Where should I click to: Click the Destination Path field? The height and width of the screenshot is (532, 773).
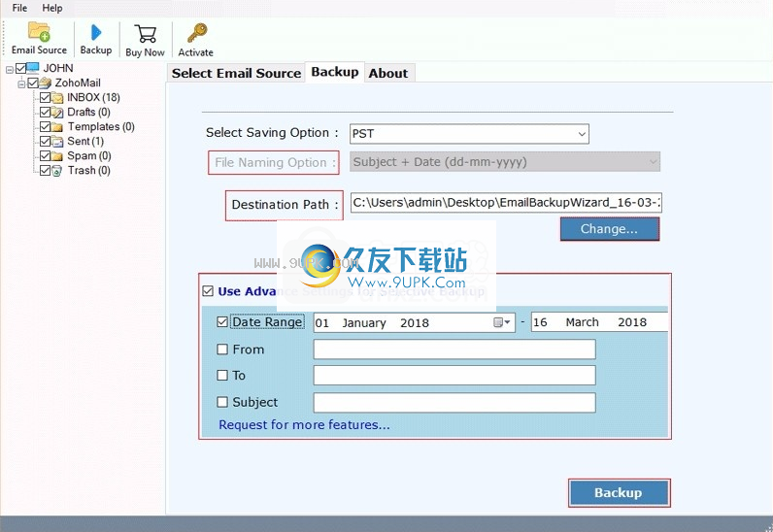point(506,203)
